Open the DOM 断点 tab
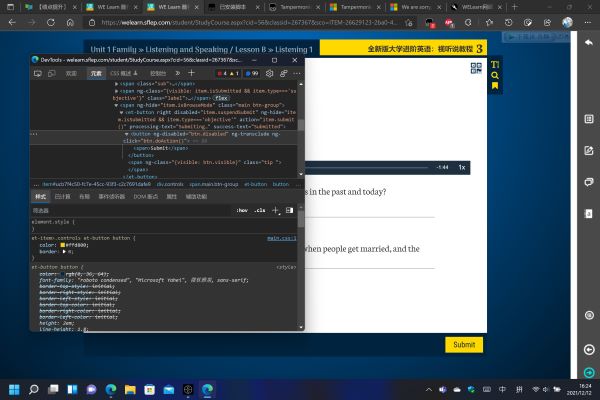This screenshot has width=600, height=400. click(x=144, y=197)
